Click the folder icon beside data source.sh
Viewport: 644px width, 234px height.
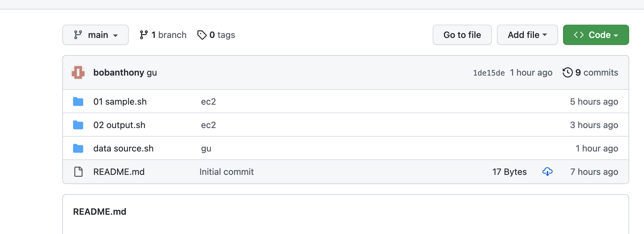click(x=78, y=148)
